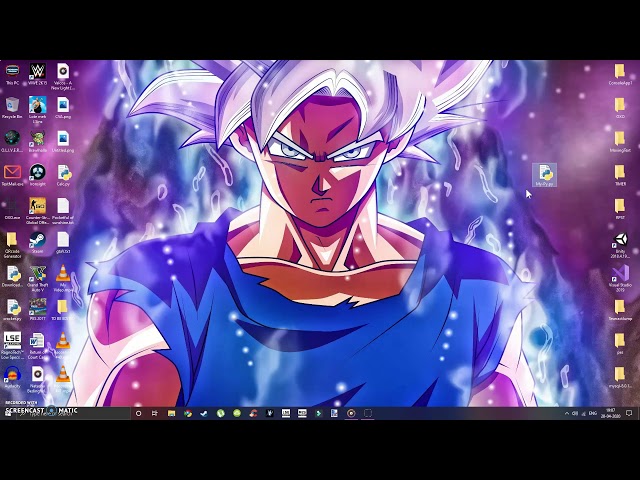Image resolution: width=640 pixels, height=480 pixels.
Task: Launch Counter-Strike Global Offensive shortcut
Action: pyautogui.click(x=38, y=211)
